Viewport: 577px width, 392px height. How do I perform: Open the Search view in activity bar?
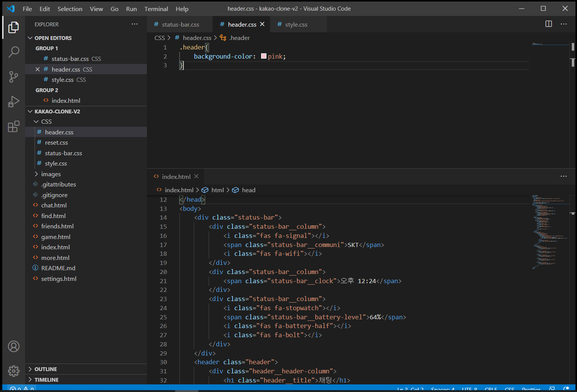click(14, 52)
